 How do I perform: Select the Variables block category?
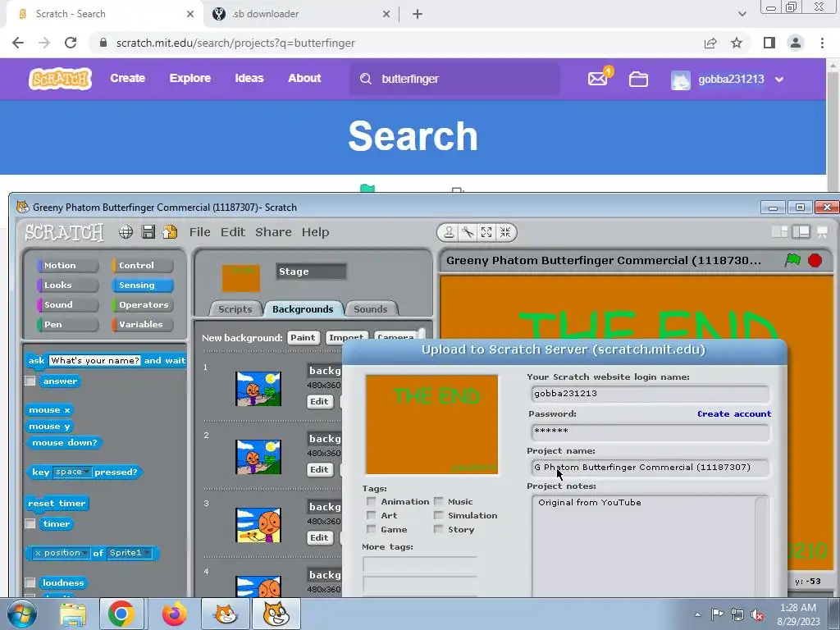point(143,324)
